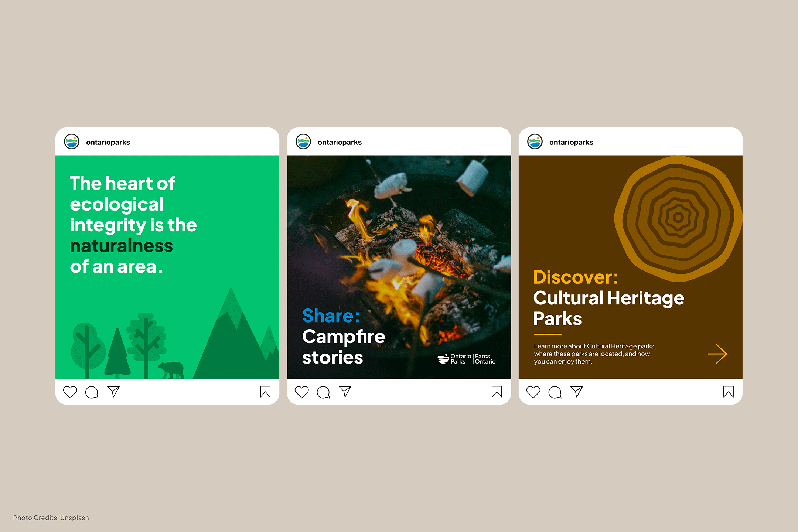Image resolution: width=798 pixels, height=532 pixels.
Task: Share the Cultural Heritage Parks post
Action: click(x=577, y=391)
